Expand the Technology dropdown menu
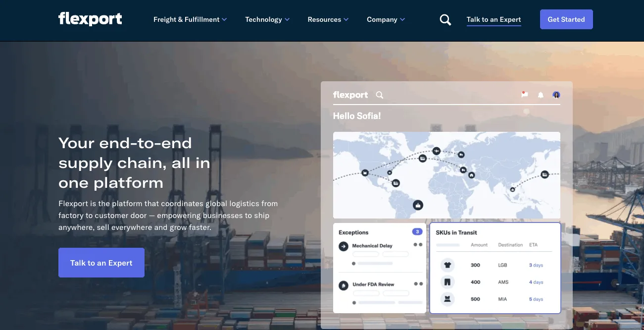The image size is (644, 330). 267,20
